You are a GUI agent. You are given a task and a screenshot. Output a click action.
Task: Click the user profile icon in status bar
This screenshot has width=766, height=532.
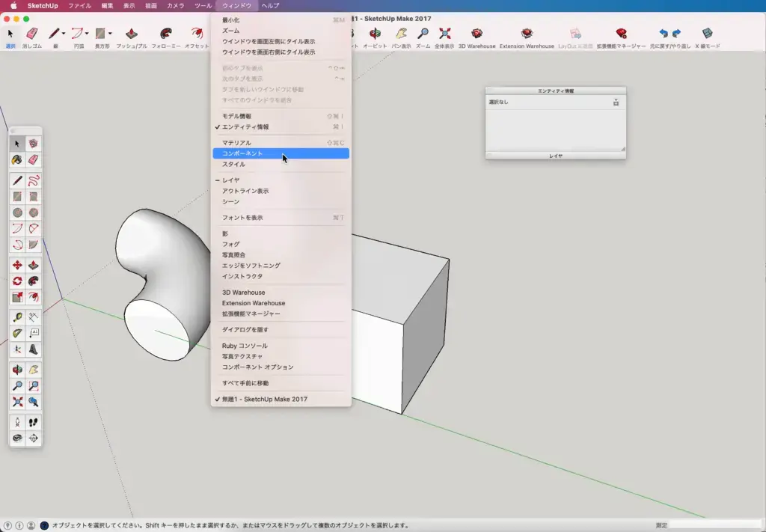pyautogui.click(x=31, y=526)
